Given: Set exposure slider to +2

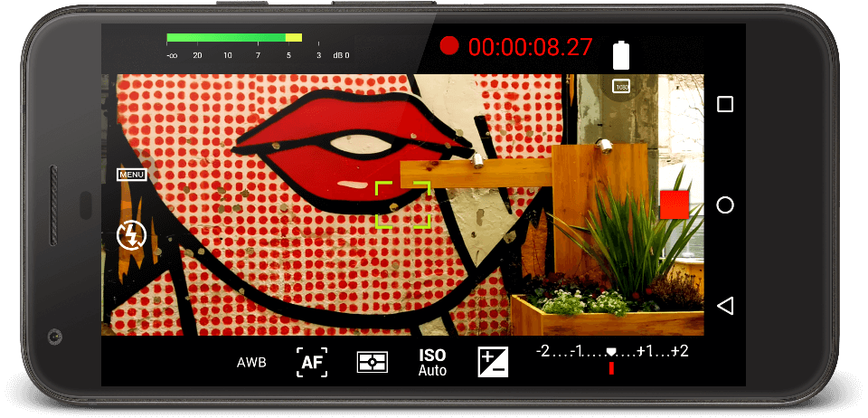Looking at the screenshot, I should 680,351.
